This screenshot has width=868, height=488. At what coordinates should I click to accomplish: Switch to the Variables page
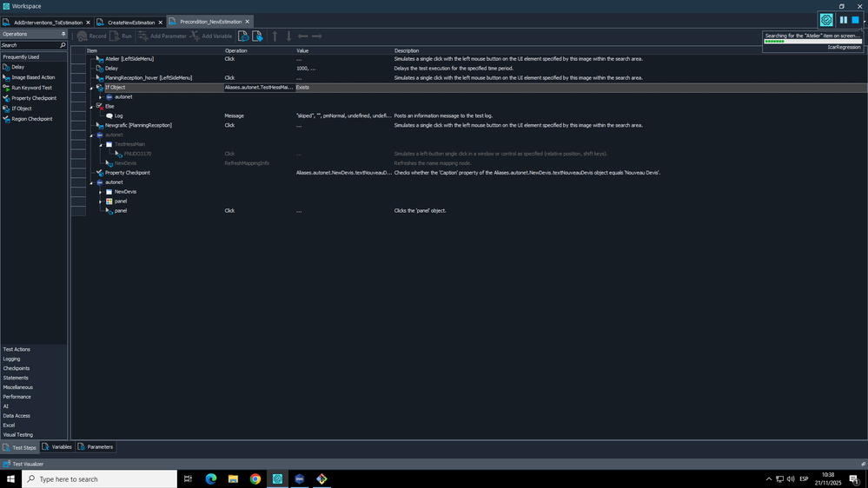click(57, 447)
